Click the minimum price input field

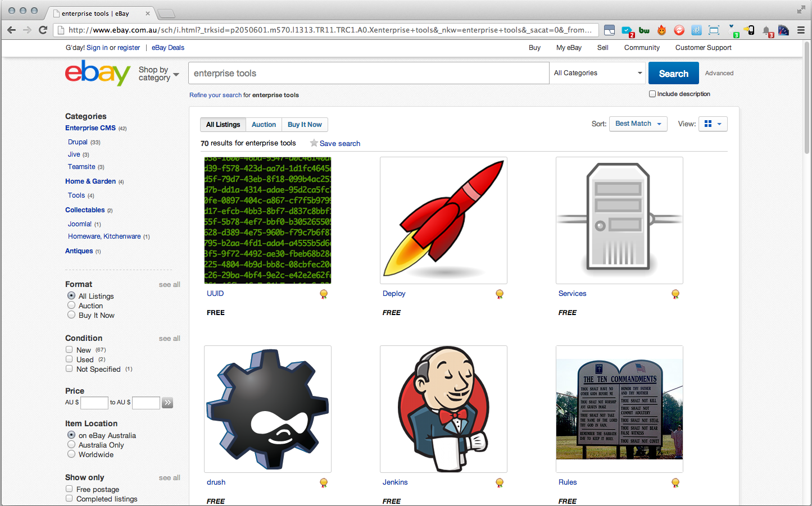click(94, 403)
